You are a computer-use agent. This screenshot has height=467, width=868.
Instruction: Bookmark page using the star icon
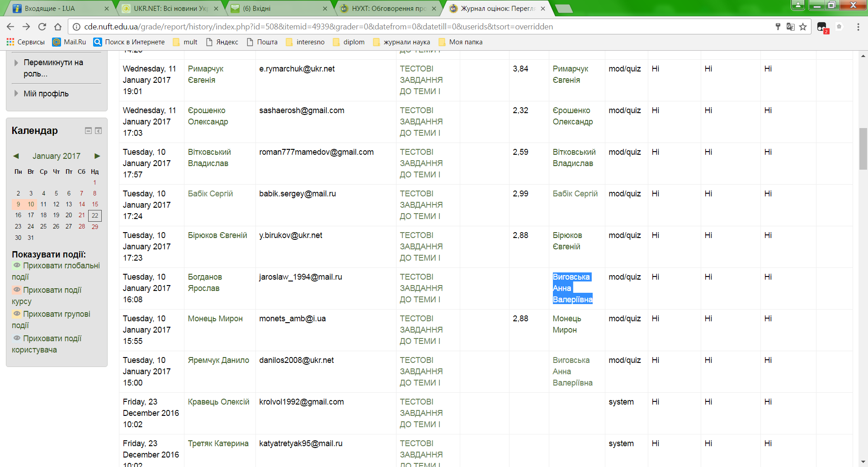[803, 27]
